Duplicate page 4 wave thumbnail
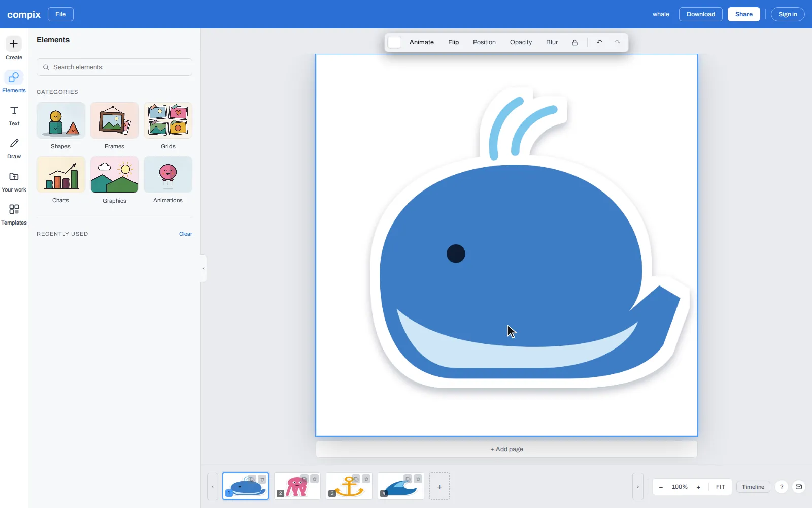 click(x=408, y=479)
